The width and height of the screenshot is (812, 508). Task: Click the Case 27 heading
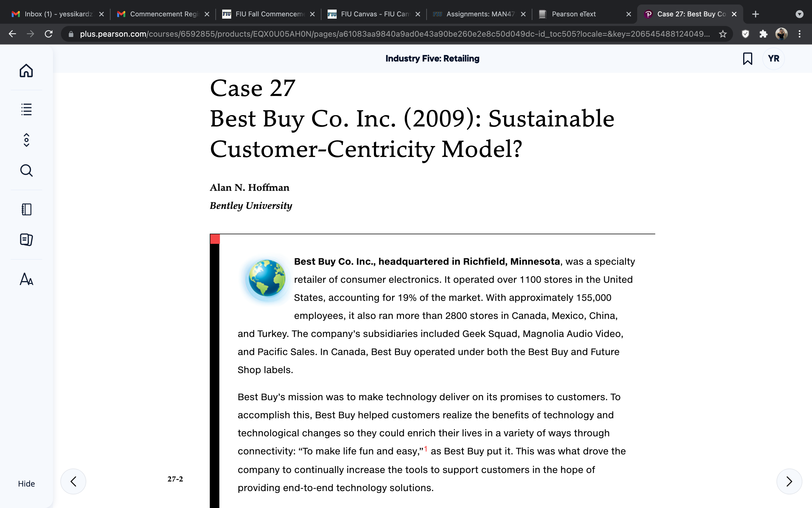point(252,88)
